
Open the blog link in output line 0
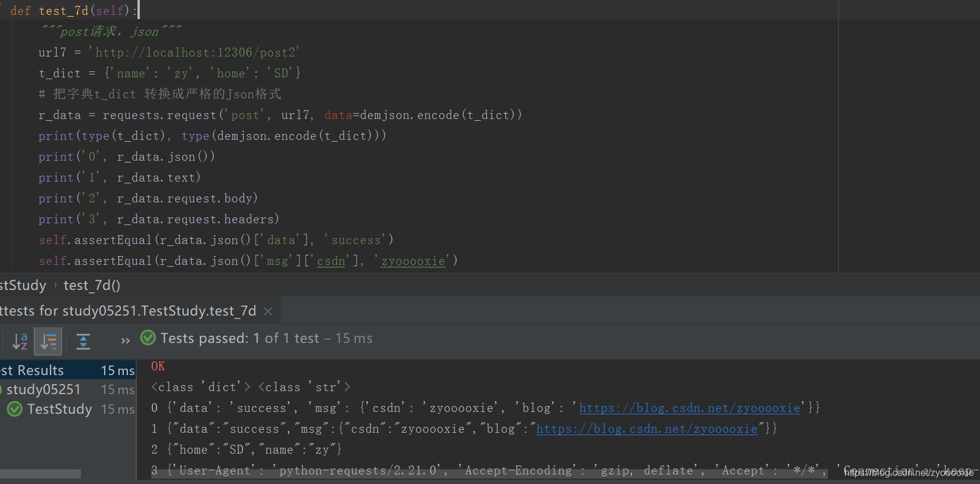click(690, 408)
